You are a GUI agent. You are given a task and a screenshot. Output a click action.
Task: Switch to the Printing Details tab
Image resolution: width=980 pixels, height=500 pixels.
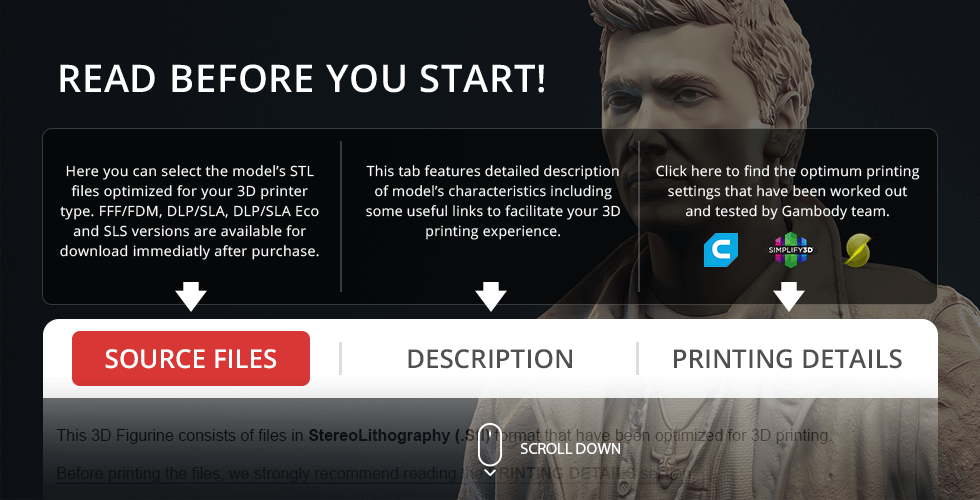click(x=787, y=359)
